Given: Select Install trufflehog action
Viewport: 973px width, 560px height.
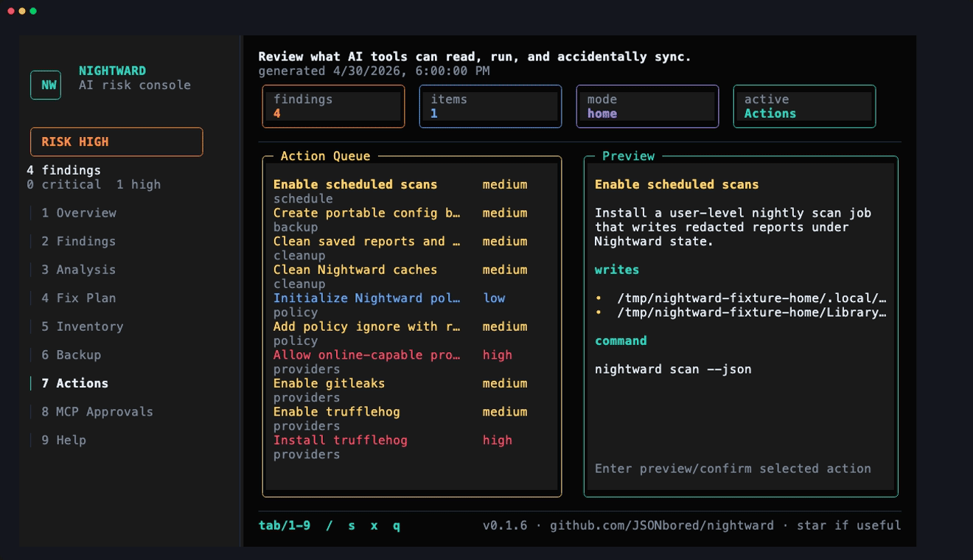Looking at the screenshot, I should (x=341, y=440).
